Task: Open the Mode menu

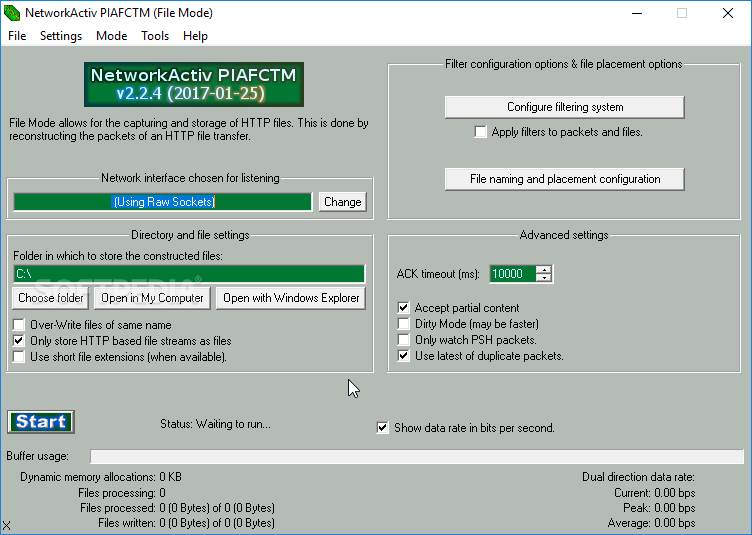Action: click(111, 36)
